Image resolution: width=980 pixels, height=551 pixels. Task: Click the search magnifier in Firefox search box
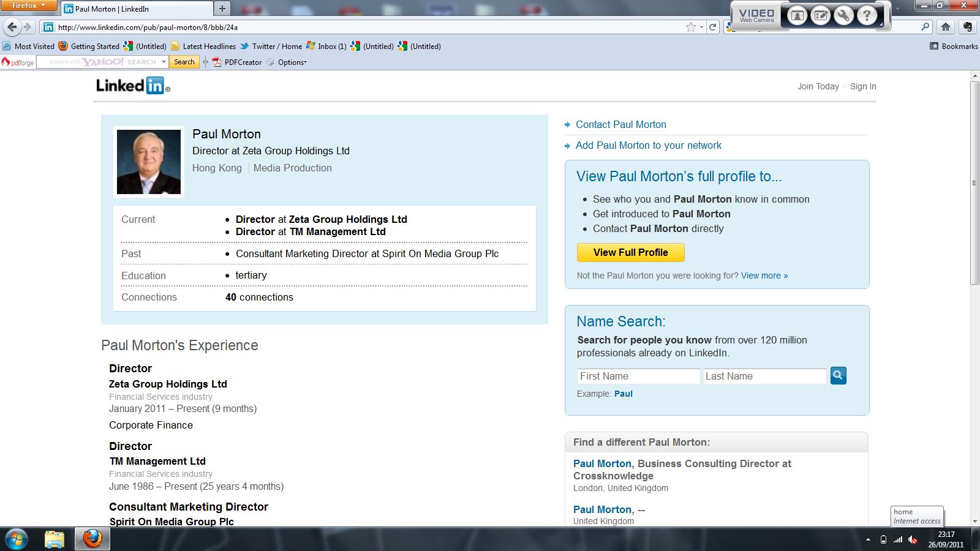pyautogui.click(x=925, y=27)
